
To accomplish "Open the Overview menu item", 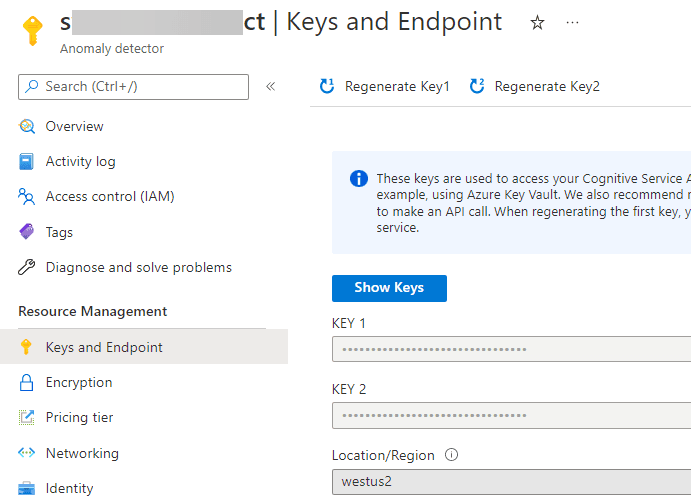I will pyautogui.click(x=74, y=126).
